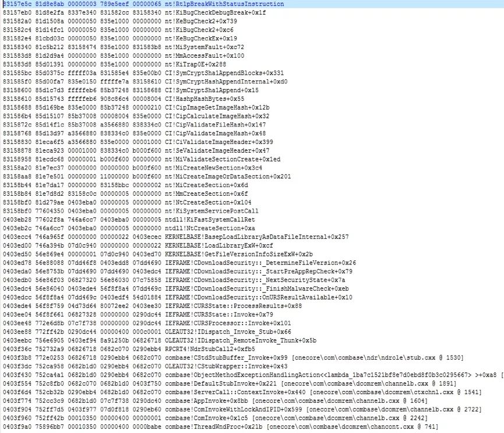
Task: Click the nt!KiBugCheck2+0xc6 frame
Action: pos(118,30)
